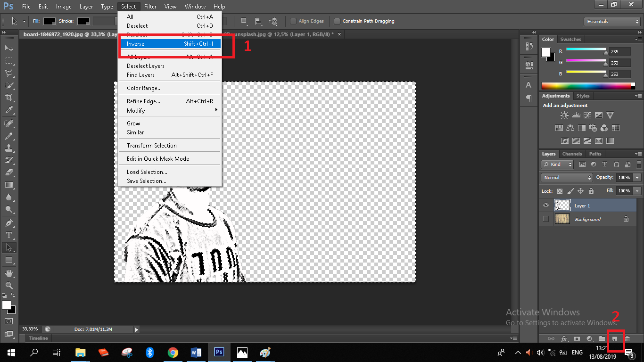Show the Background layer visibility box

(546, 219)
